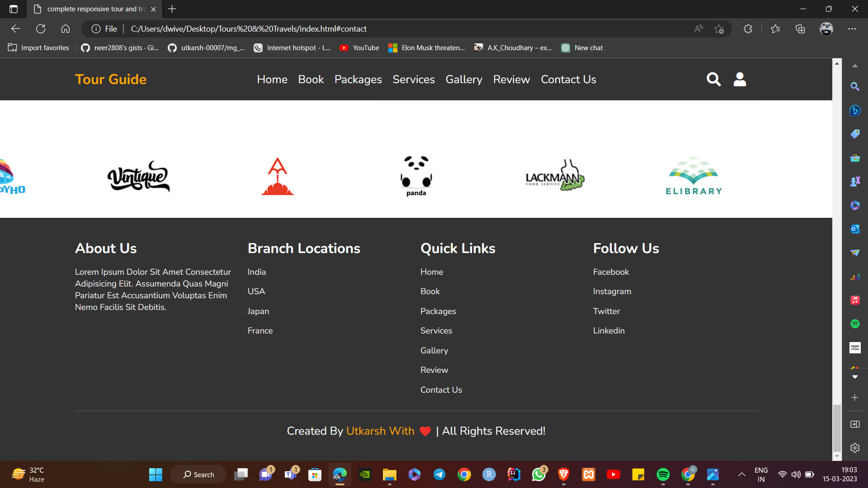Open browser Settings and more menu
868x488 pixels.
852,29
